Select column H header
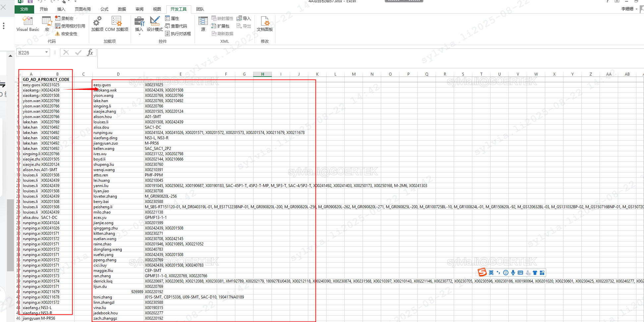 (x=263, y=74)
